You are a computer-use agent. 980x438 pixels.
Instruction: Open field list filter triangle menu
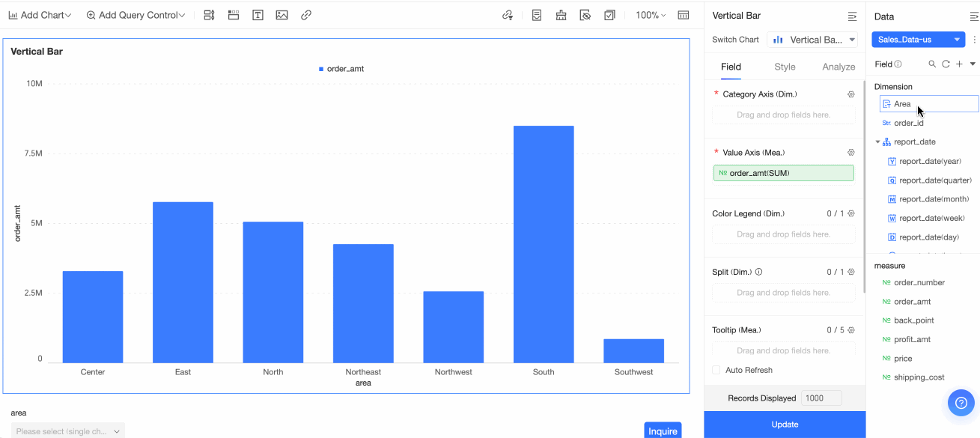point(973,64)
